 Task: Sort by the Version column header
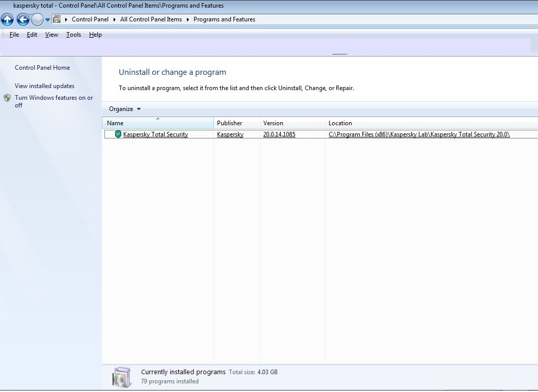(x=292, y=123)
